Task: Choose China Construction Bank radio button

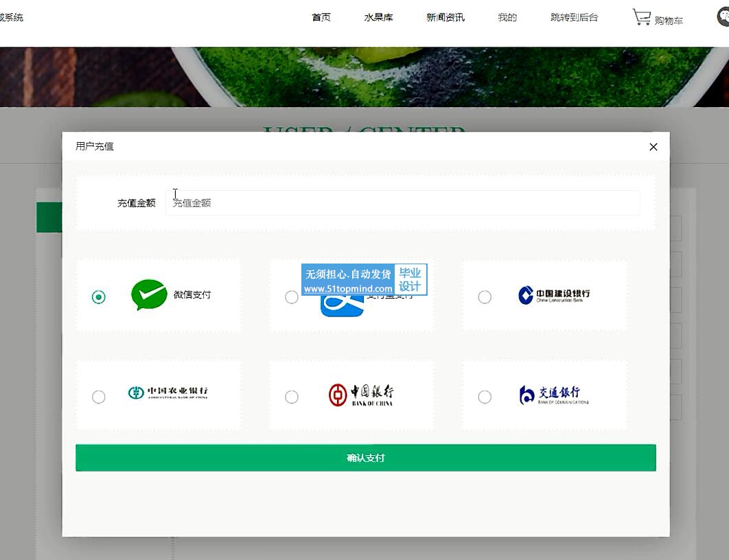Action: coord(485,297)
